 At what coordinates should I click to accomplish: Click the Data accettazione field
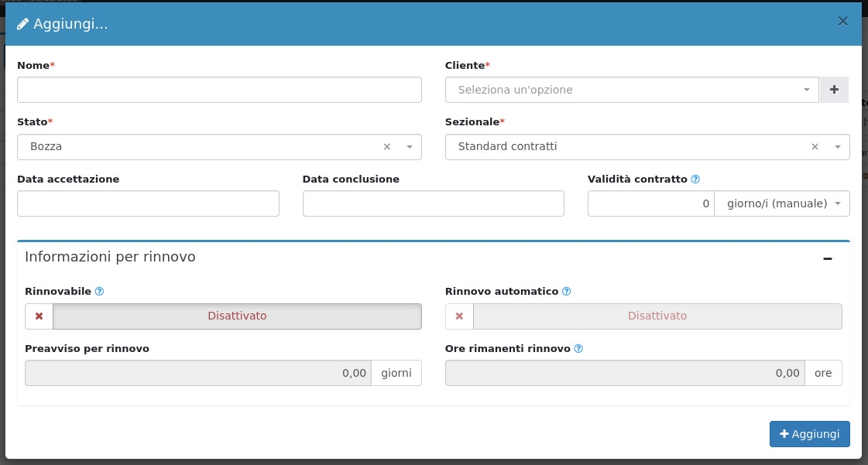point(148,203)
